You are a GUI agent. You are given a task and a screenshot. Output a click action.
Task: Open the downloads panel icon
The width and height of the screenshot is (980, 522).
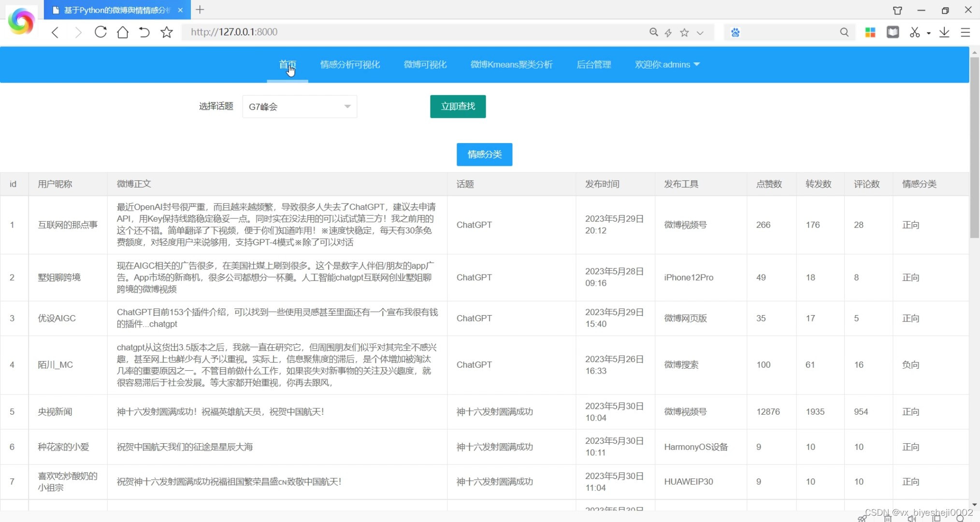tap(945, 32)
